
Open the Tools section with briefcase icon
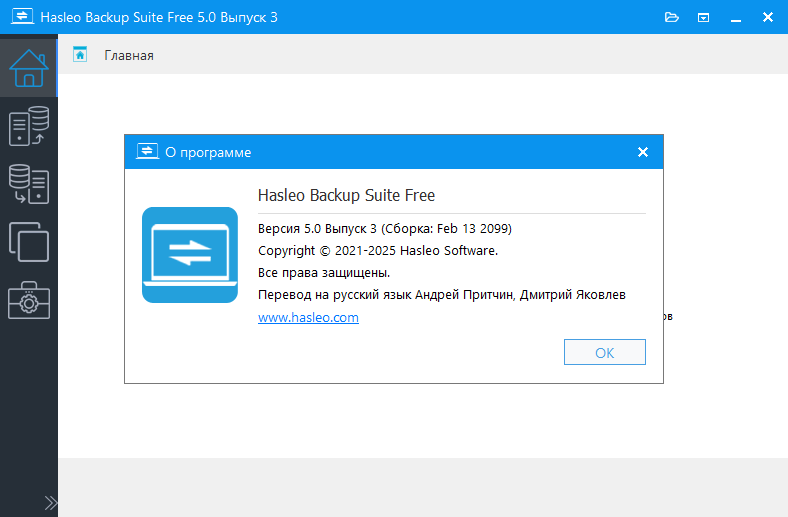point(29,300)
